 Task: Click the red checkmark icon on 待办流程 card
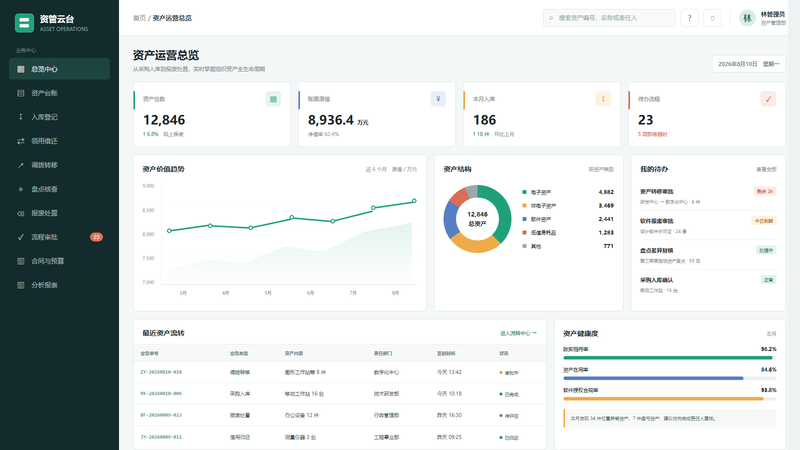point(768,99)
